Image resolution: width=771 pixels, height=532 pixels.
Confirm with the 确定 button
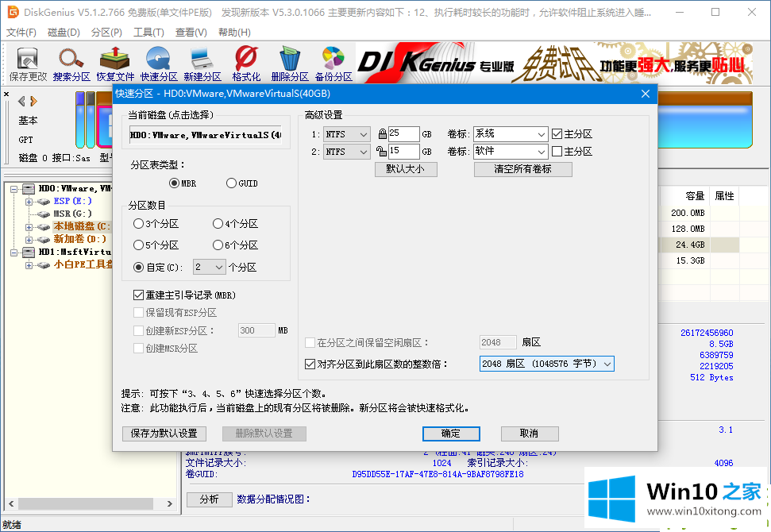451,434
